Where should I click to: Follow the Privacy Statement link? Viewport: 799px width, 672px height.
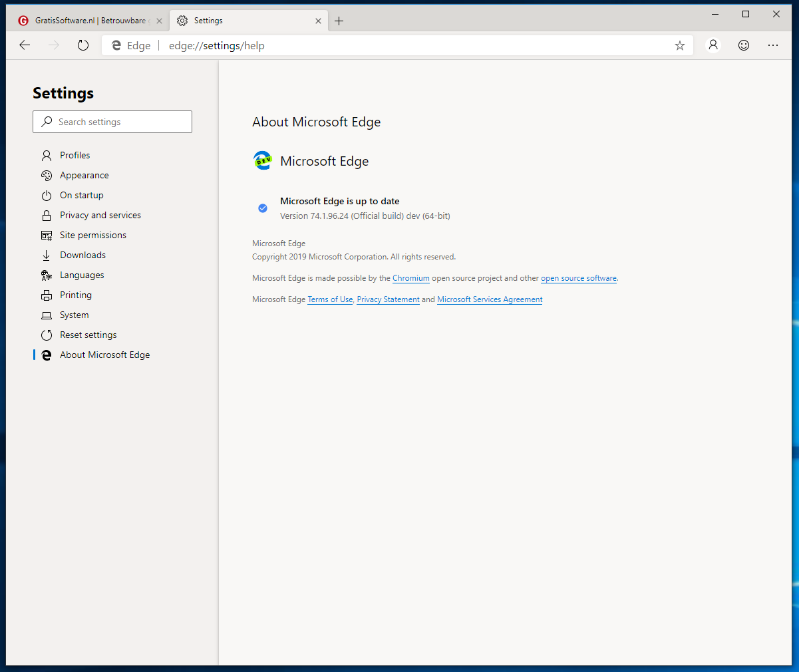(388, 299)
